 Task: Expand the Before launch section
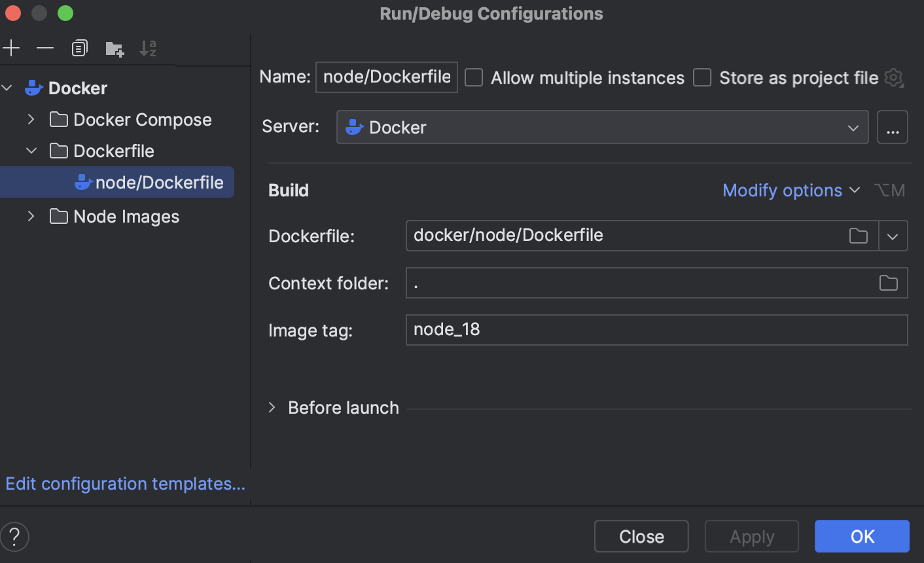click(x=272, y=408)
